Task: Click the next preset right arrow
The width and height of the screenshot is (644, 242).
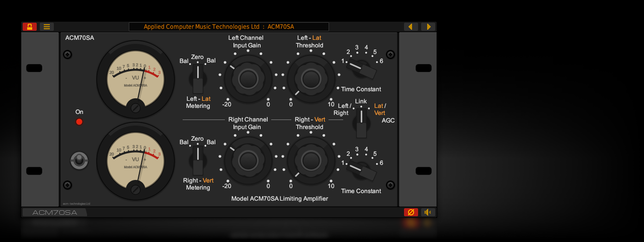Action: [x=428, y=27]
